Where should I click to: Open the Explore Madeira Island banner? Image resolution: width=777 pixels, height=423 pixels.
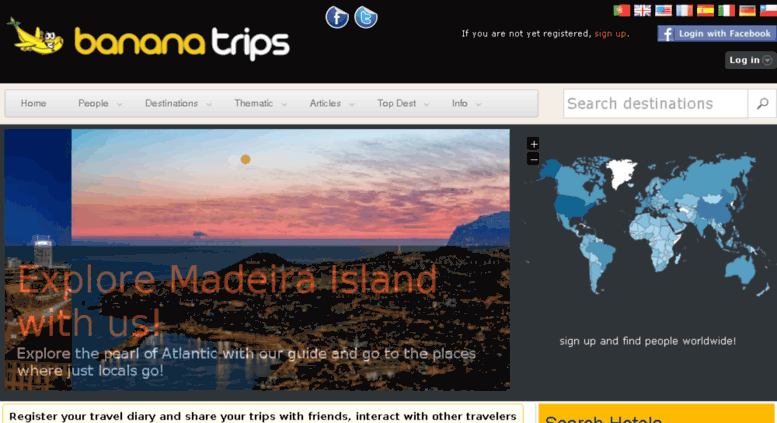[257, 260]
